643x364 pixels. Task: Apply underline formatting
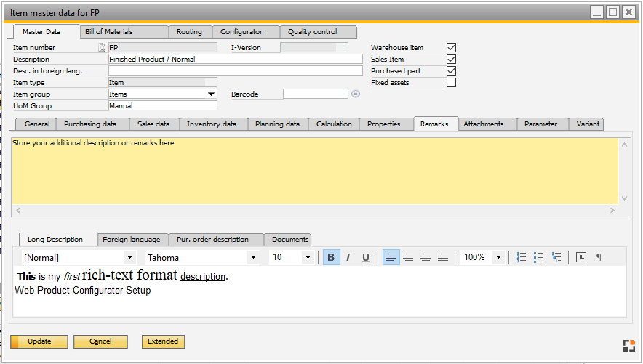pos(366,257)
